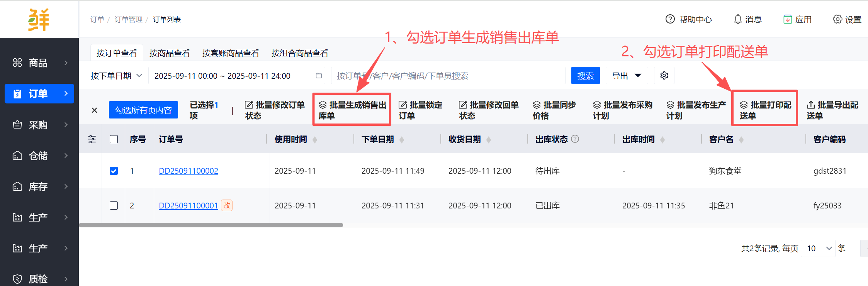Switch to 按组合商品查看 tab
The height and width of the screenshot is (286, 868).
tap(300, 53)
